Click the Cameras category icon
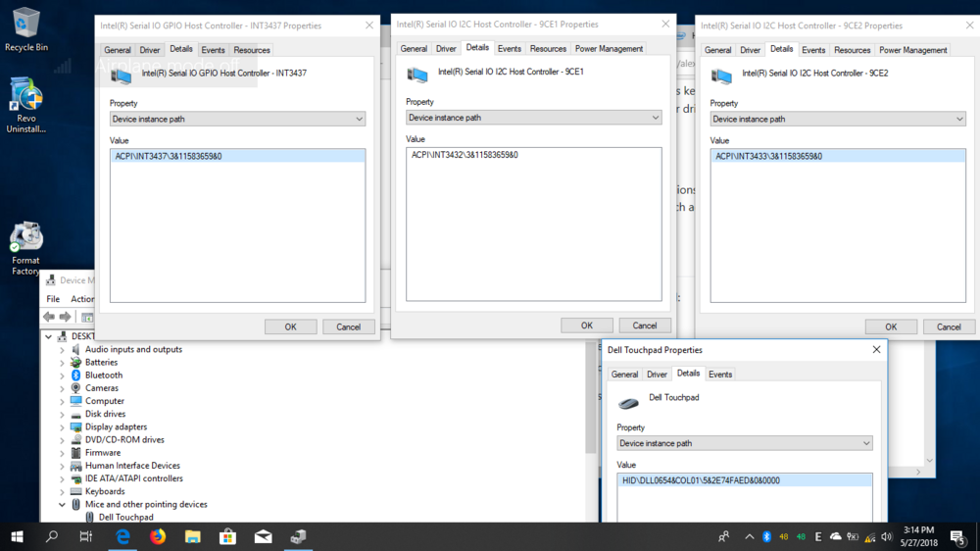 coord(75,388)
